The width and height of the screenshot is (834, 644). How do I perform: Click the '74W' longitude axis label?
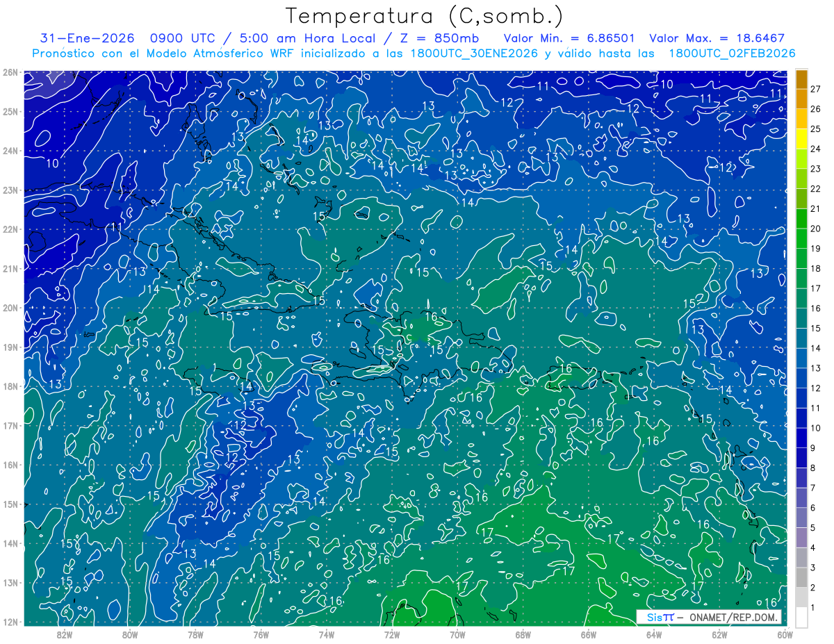pos(326,634)
